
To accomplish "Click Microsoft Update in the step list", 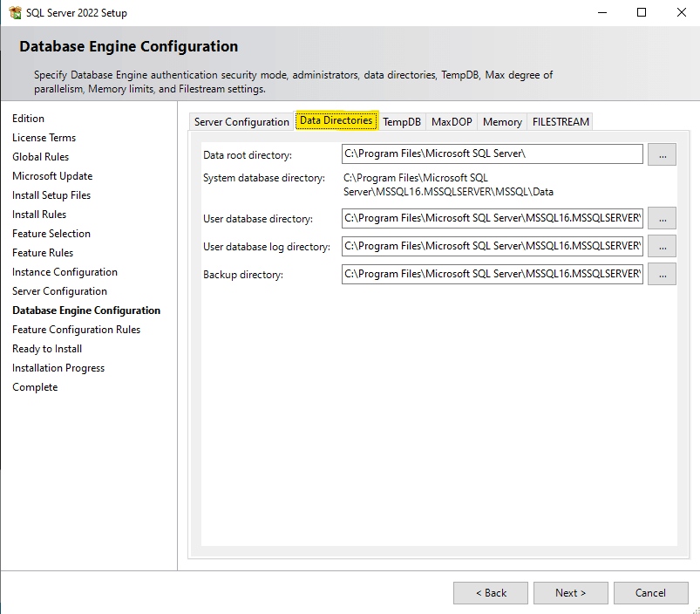I will [52, 176].
